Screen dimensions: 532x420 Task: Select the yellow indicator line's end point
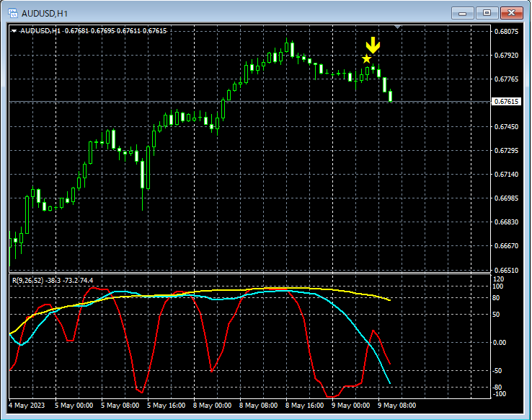pyautogui.click(x=389, y=299)
